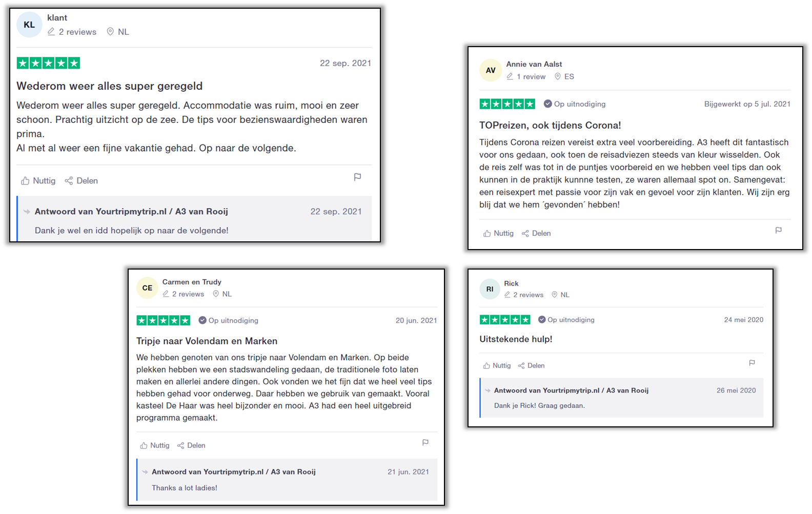Click the five-star rating on klant's review

[48, 63]
